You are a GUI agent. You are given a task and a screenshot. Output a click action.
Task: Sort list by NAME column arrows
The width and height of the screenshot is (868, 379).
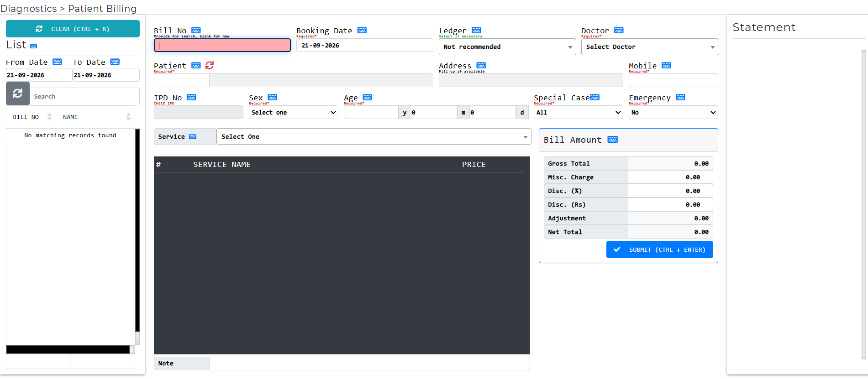(x=128, y=117)
